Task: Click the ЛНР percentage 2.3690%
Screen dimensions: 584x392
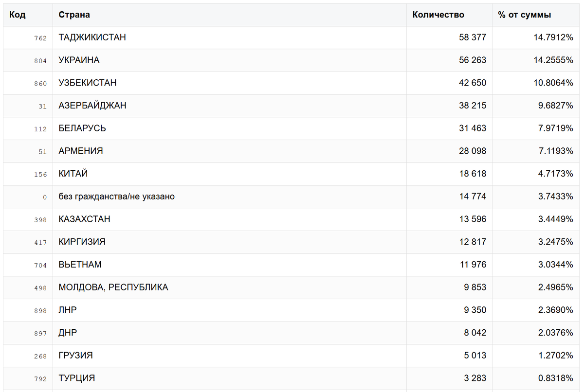Action: (555, 310)
